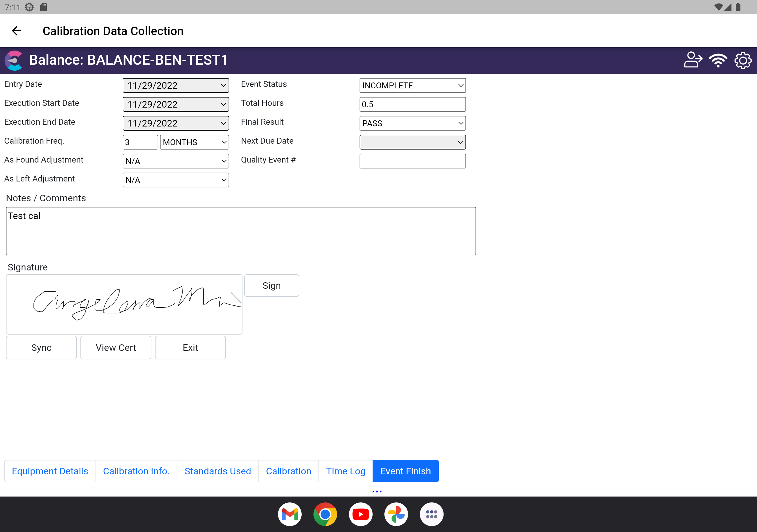Open the Final Result dropdown
Screen dimensions: 757x532
[x=412, y=123]
